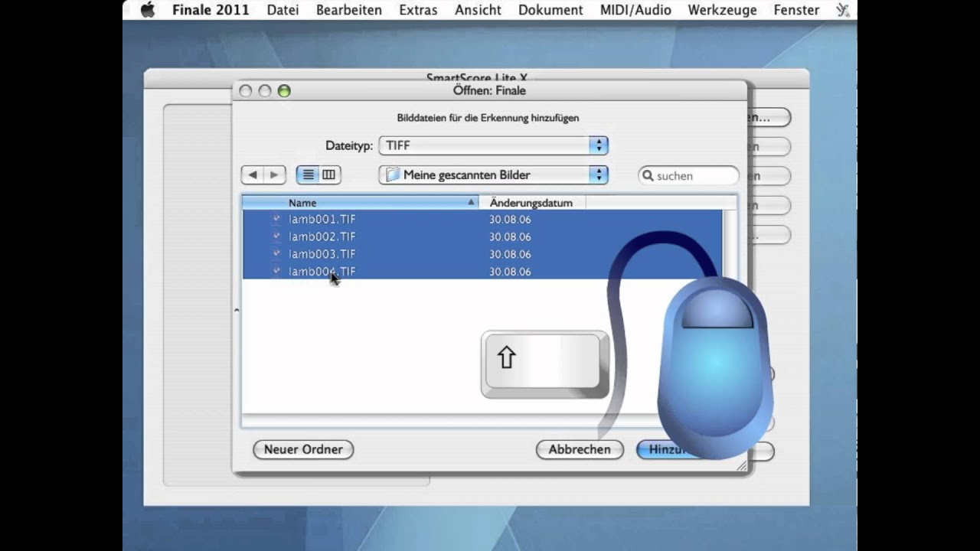
Task: Open the Ansicht menu
Action: pos(478,10)
